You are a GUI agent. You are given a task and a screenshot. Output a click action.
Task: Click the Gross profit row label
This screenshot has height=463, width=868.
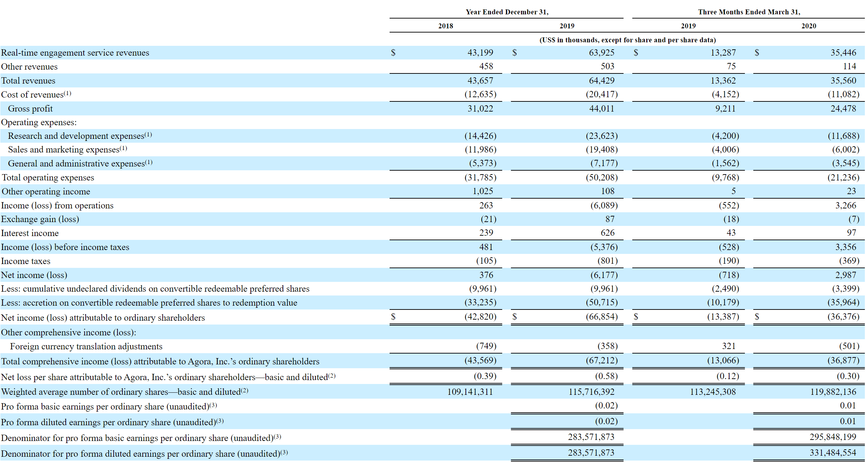pos(30,109)
